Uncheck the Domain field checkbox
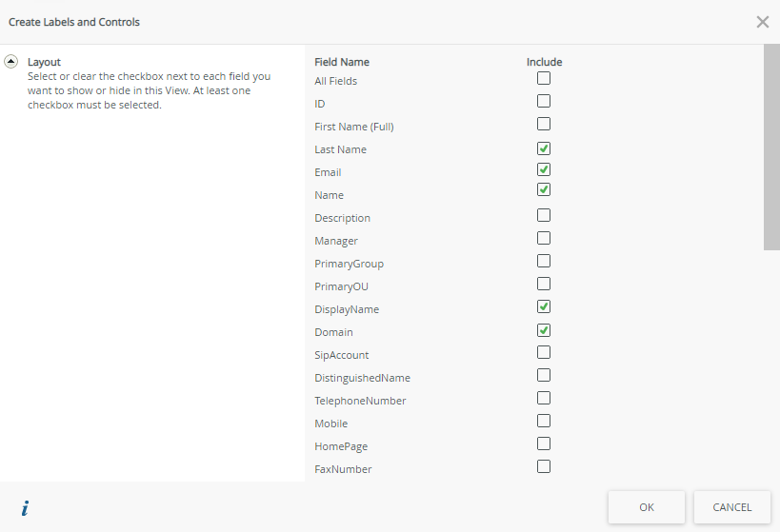Viewport: 780px width, 532px height. (x=544, y=330)
